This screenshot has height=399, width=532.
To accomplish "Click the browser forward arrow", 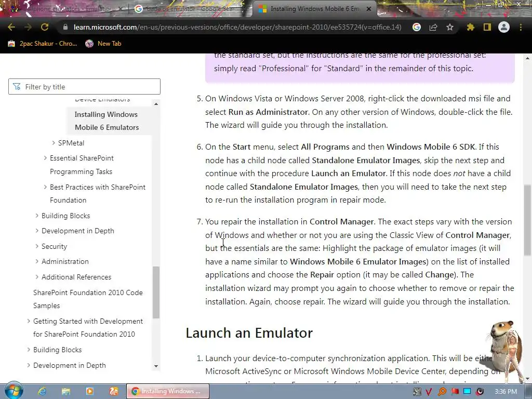I will 28,27.
